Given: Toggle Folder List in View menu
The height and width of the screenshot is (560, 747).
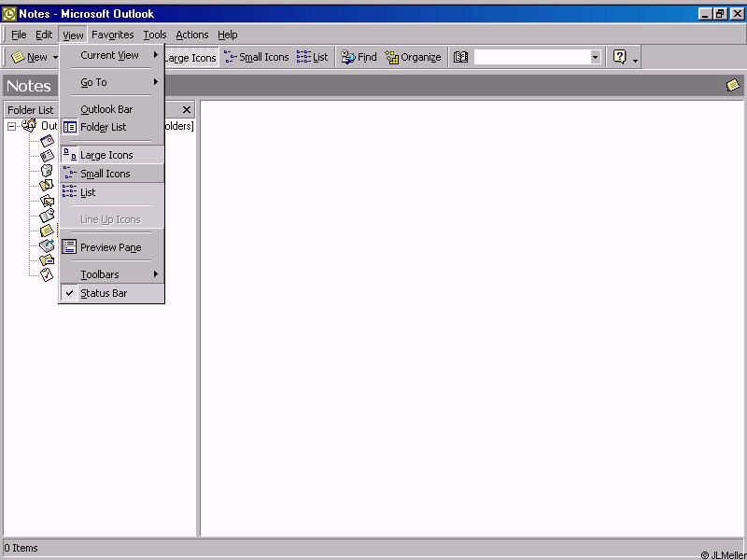Looking at the screenshot, I should pos(103,127).
